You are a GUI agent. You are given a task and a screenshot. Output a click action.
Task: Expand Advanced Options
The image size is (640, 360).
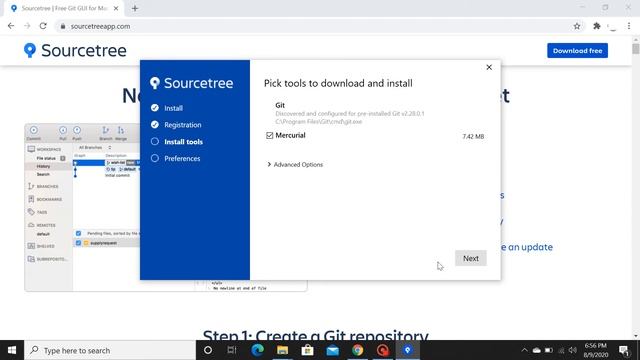[x=295, y=164]
